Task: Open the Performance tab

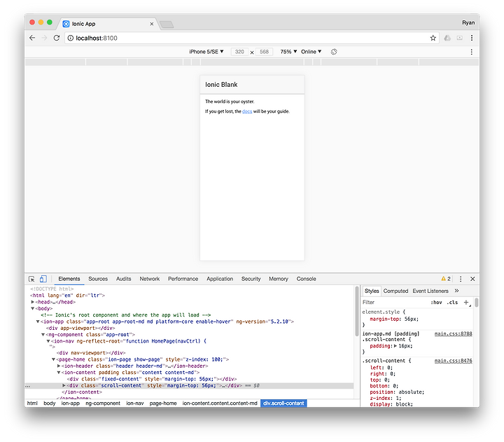Action: pos(183,279)
